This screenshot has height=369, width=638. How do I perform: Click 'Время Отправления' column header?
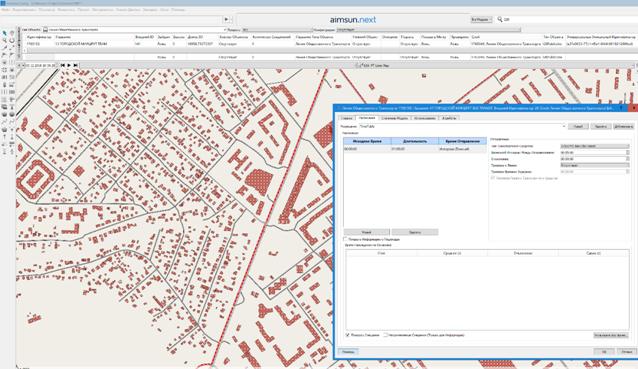(462, 141)
